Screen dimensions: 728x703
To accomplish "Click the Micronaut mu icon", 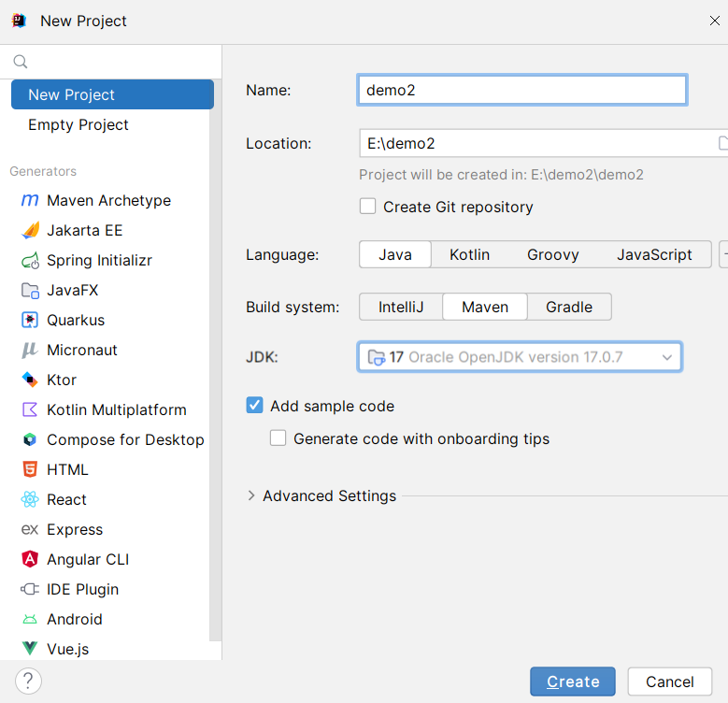I will click(x=29, y=351).
